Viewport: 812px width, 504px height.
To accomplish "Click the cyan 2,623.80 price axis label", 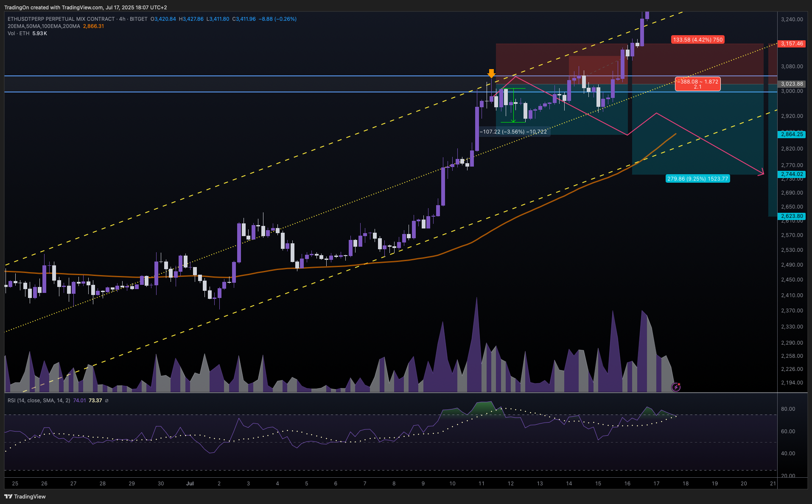I will point(792,216).
